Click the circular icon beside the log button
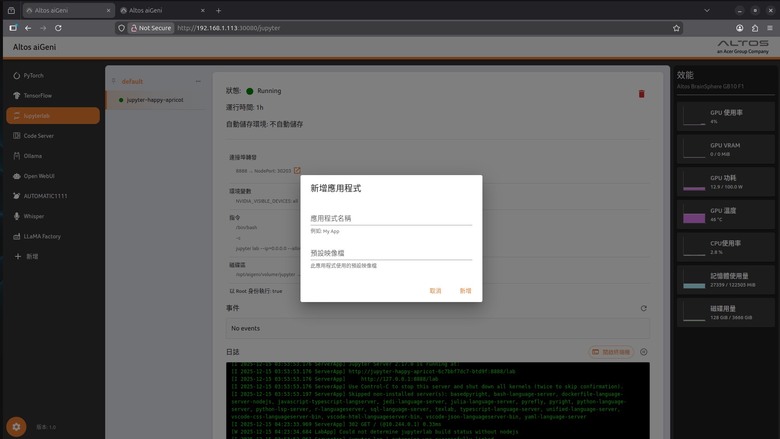 [644, 352]
